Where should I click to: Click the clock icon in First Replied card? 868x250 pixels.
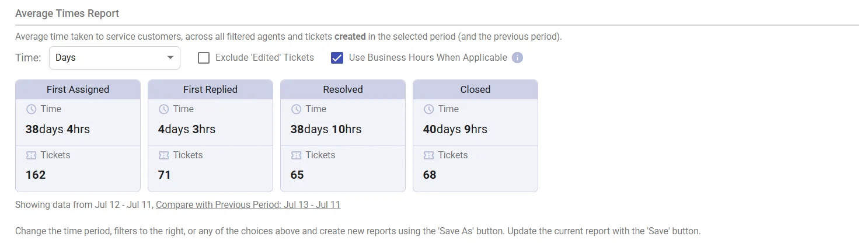(163, 109)
